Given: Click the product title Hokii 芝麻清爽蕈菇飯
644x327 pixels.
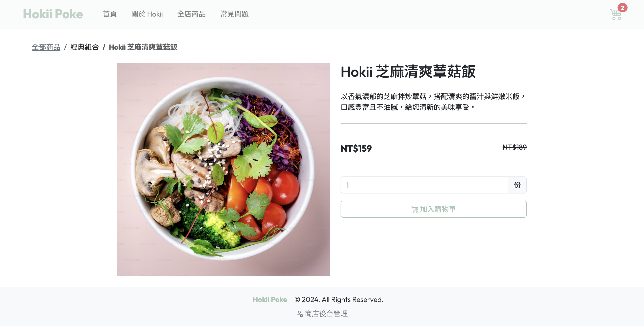Looking at the screenshot, I should point(408,72).
